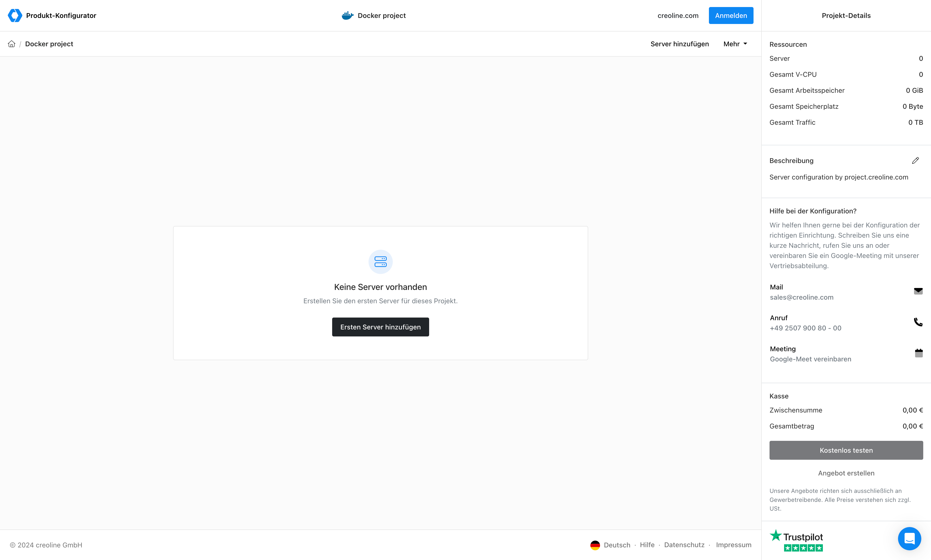The width and height of the screenshot is (931, 560).
Task: Click the phone call icon
Action: click(x=918, y=322)
